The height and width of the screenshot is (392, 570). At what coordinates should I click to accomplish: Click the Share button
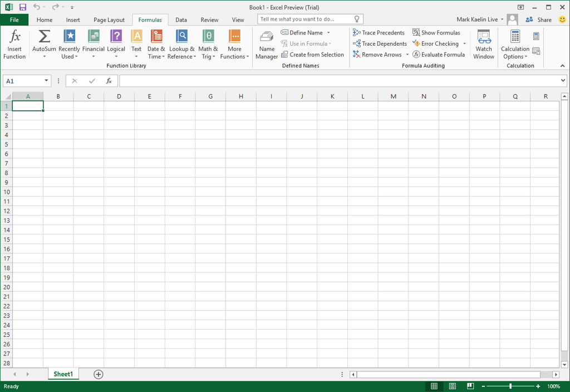click(x=539, y=19)
